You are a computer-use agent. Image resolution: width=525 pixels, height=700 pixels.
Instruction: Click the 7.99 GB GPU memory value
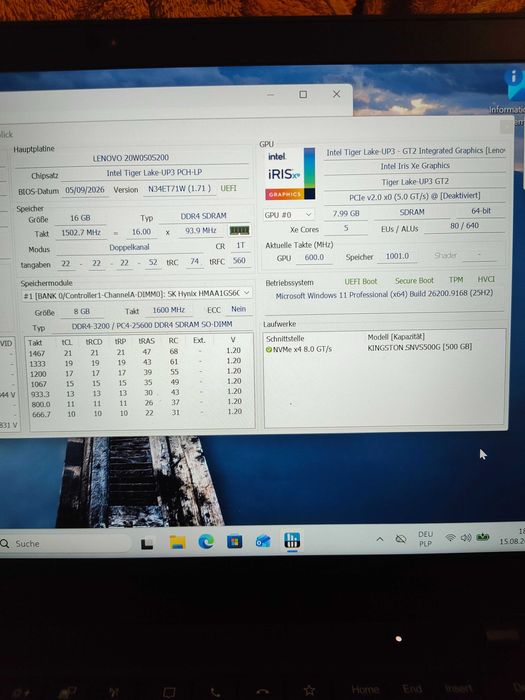(346, 213)
